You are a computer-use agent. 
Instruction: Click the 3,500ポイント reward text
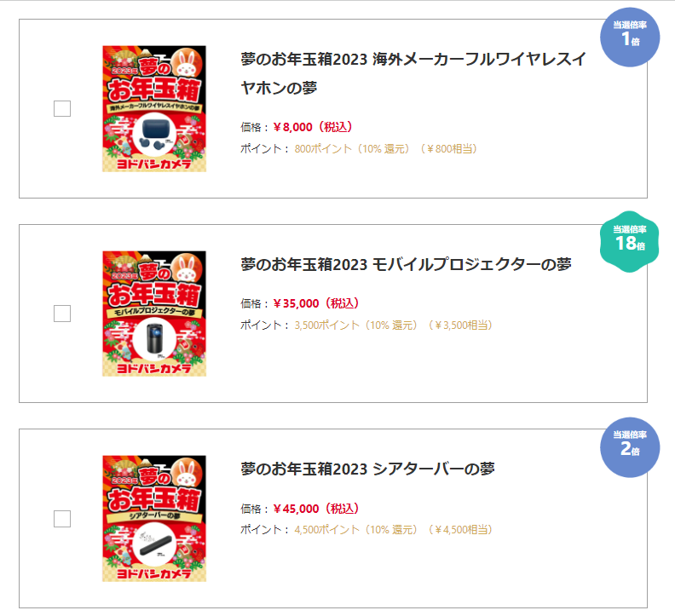[328, 325]
